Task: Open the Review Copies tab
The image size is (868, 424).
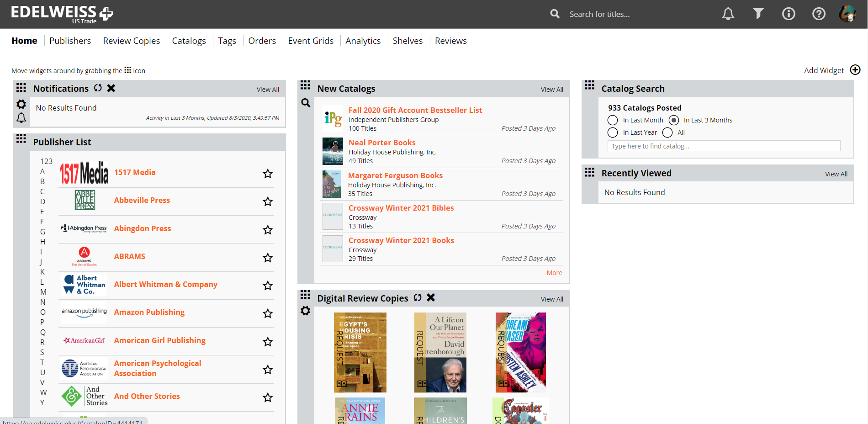Action: click(x=132, y=41)
